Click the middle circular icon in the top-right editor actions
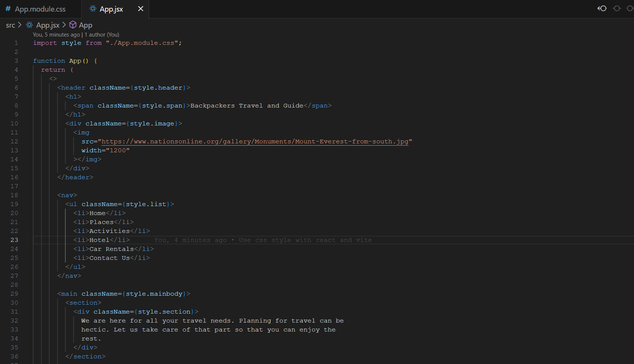The height and width of the screenshot is (364, 634). tap(616, 8)
